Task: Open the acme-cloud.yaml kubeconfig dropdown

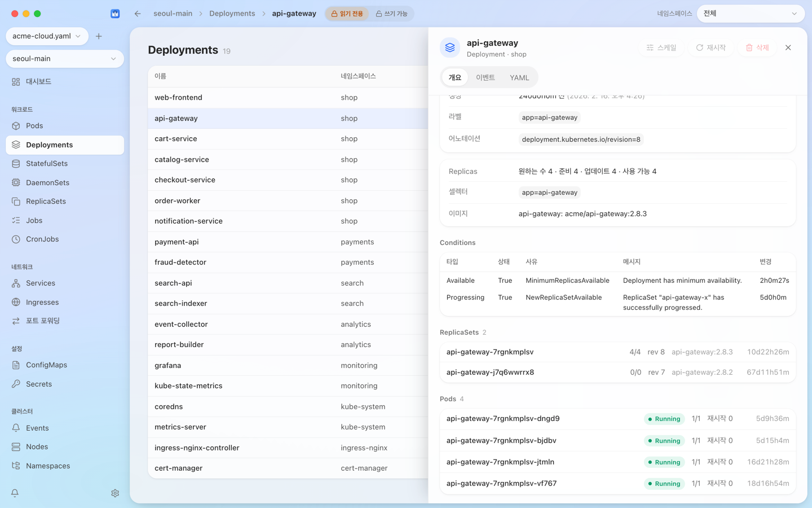Action: click(47, 36)
